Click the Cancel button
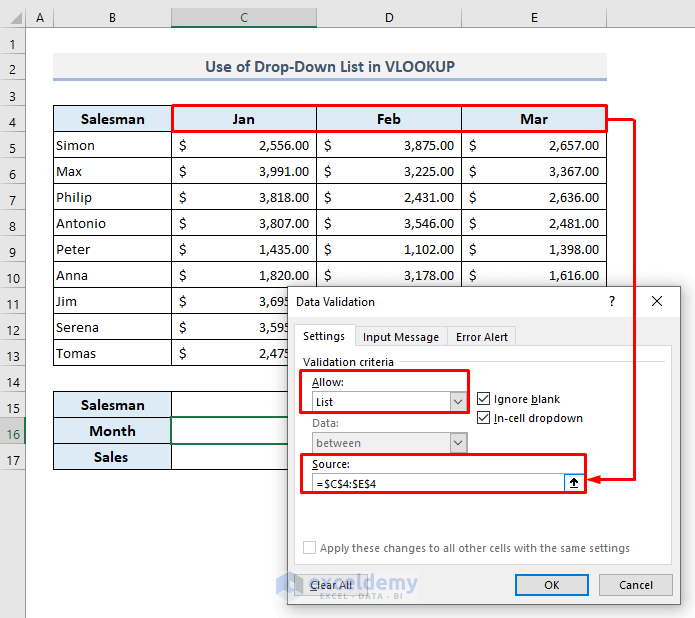 pyautogui.click(x=636, y=585)
